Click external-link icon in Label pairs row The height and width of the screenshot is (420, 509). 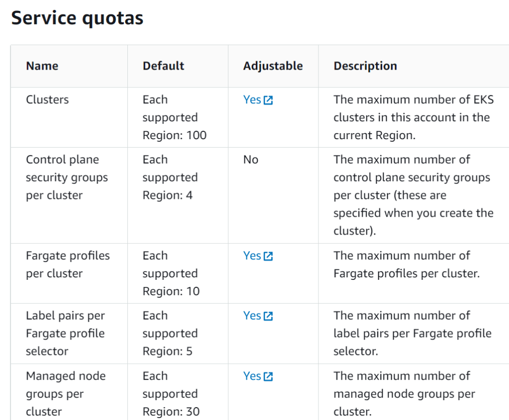coord(268,317)
